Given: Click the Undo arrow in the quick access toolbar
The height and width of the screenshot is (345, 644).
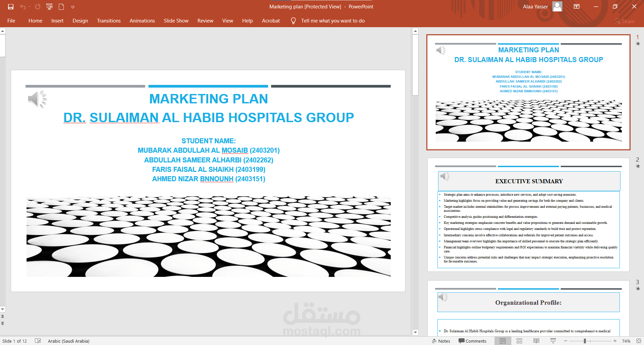Looking at the screenshot, I should (x=23, y=7).
